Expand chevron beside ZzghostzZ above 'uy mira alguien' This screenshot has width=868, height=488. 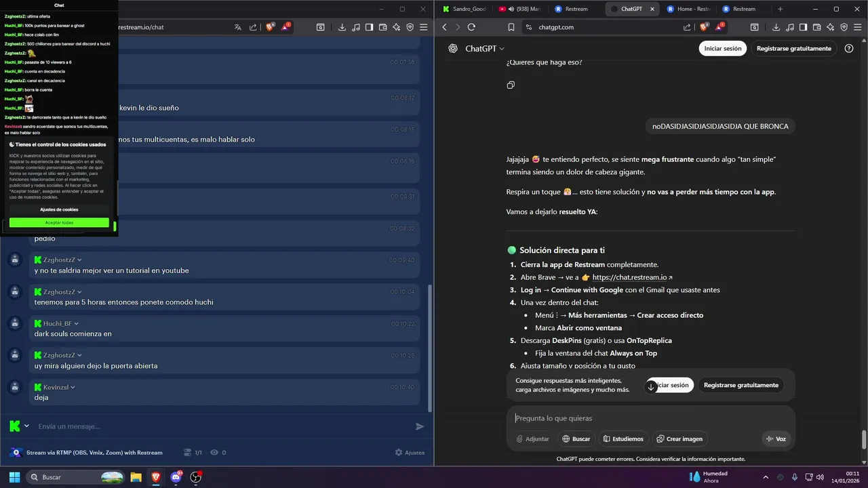point(79,355)
